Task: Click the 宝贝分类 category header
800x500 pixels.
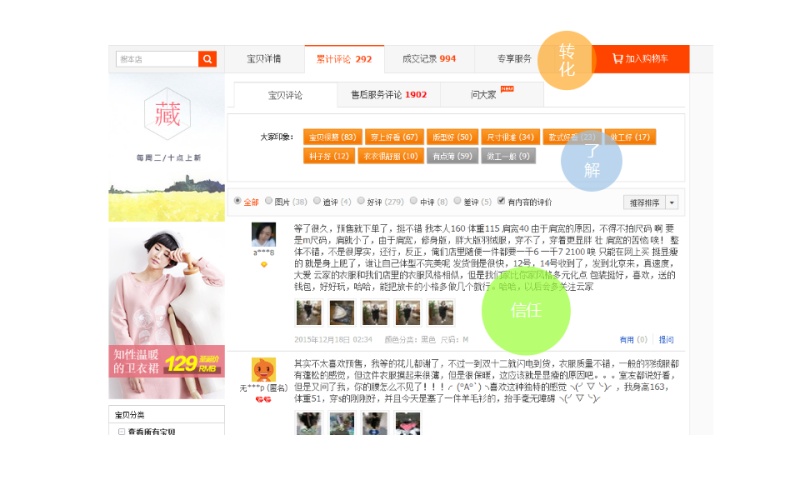Action: click(167, 414)
